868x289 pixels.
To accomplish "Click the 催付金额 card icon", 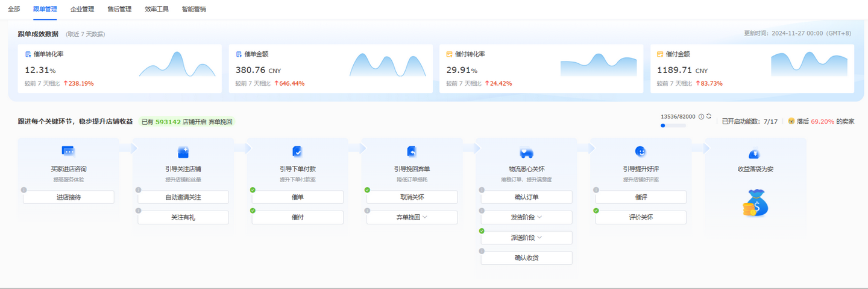I will click(660, 54).
